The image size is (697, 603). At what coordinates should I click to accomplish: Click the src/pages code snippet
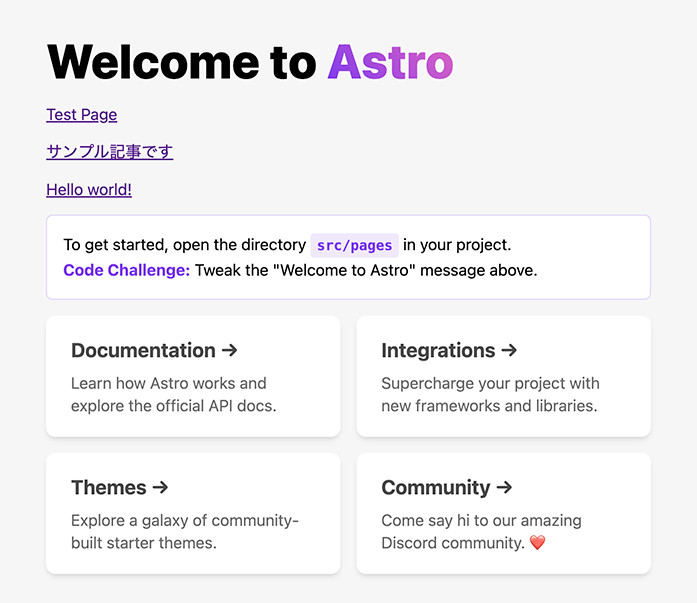(x=354, y=245)
